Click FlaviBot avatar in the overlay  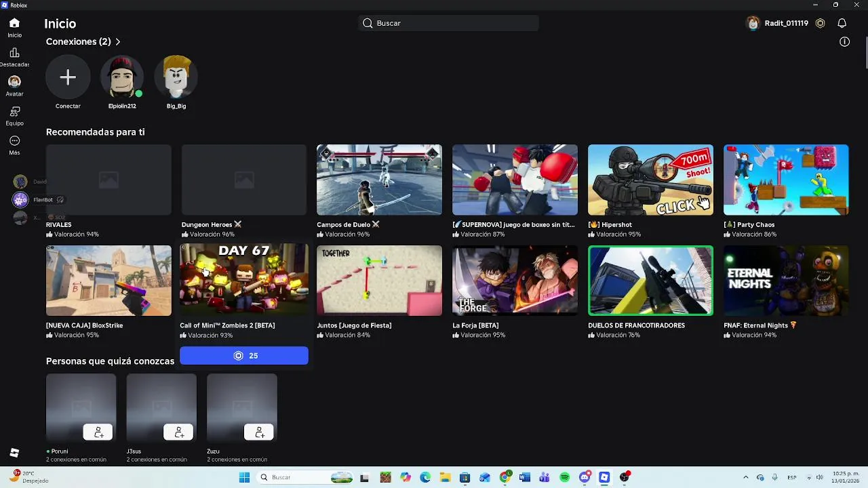(x=20, y=199)
